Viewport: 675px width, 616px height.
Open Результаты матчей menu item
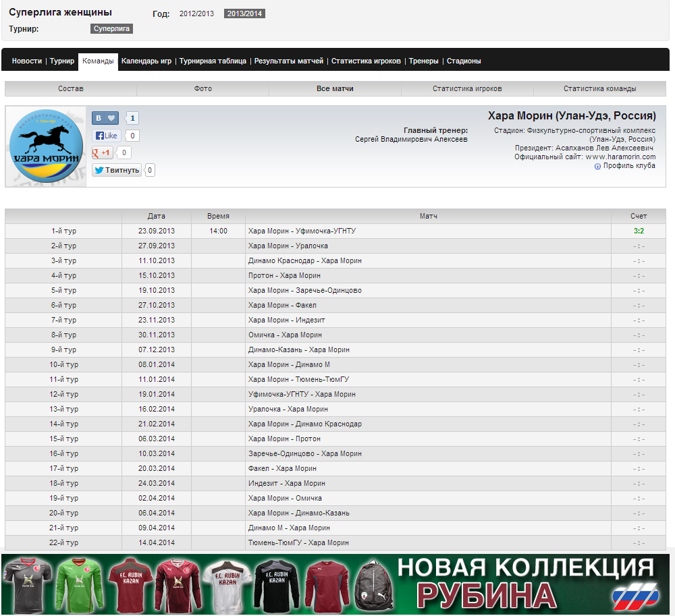[288, 61]
